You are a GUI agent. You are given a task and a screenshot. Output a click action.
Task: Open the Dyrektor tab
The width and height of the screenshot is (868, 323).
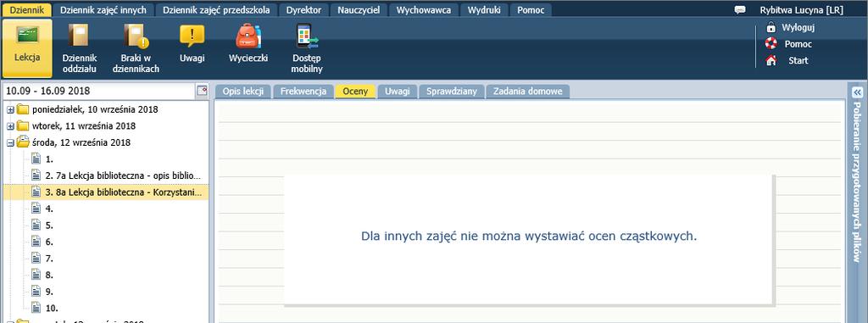(304, 10)
